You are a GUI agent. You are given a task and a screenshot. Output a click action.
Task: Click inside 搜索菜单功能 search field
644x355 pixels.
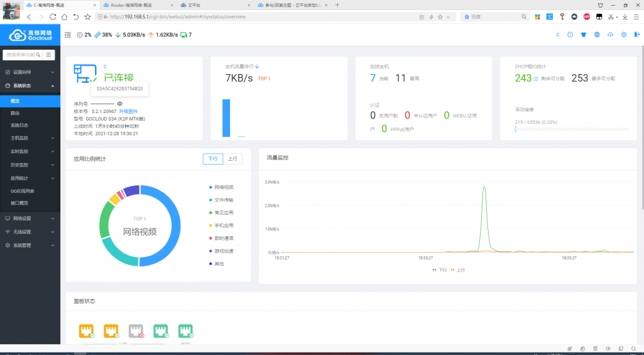tap(21, 55)
